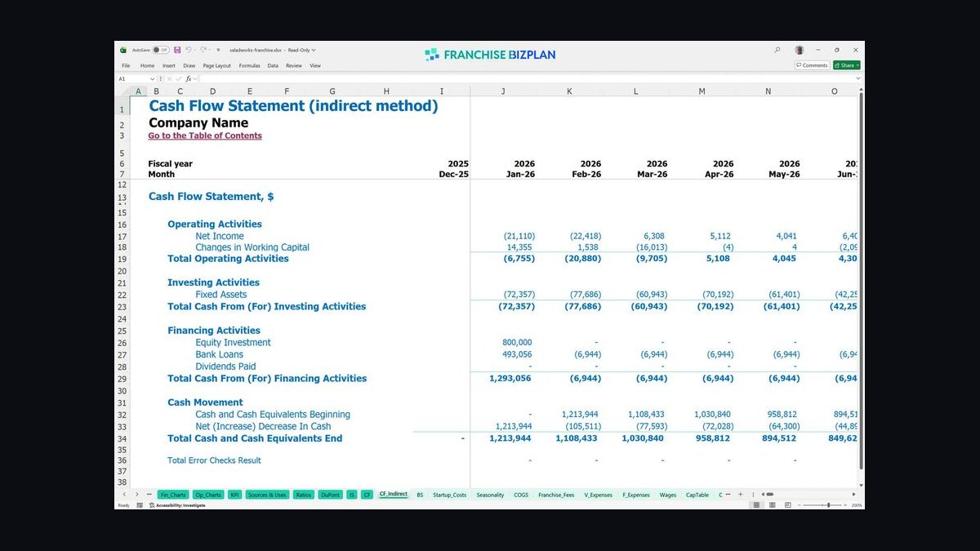
Task: Click the Share button
Action: (x=846, y=65)
